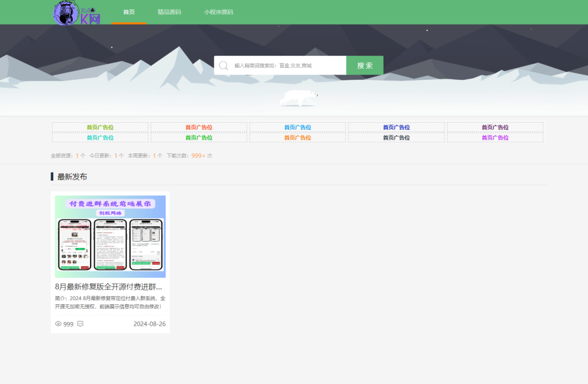Screen dimensions: 588x384
Task: Click the 最新发布 section heading
Action: pyautogui.click(x=72, y=177)
